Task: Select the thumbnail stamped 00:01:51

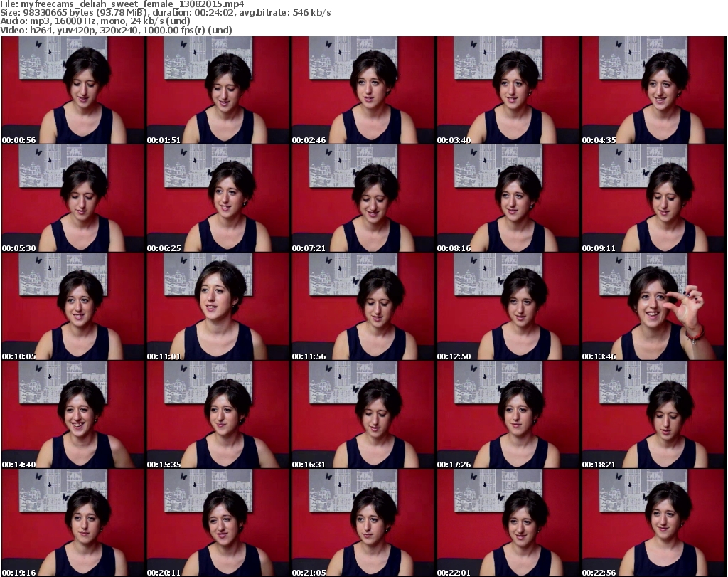Action: tap(218, 90)
